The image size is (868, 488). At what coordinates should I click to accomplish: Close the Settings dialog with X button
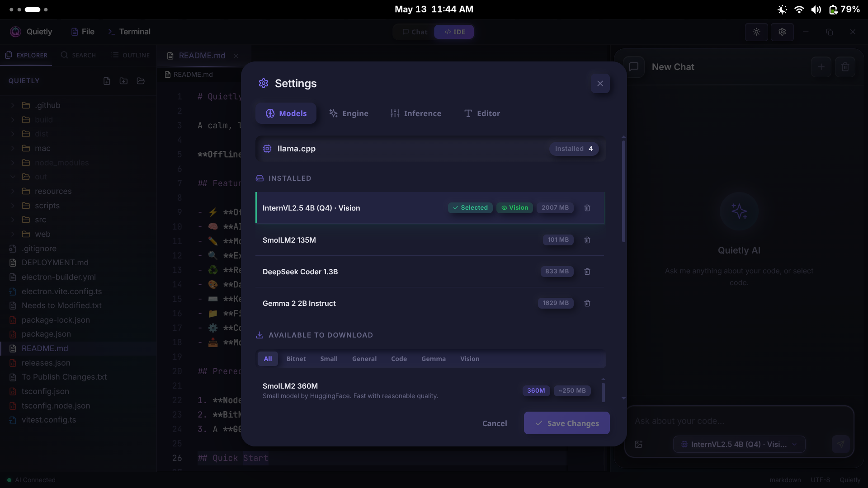(600, 84)
